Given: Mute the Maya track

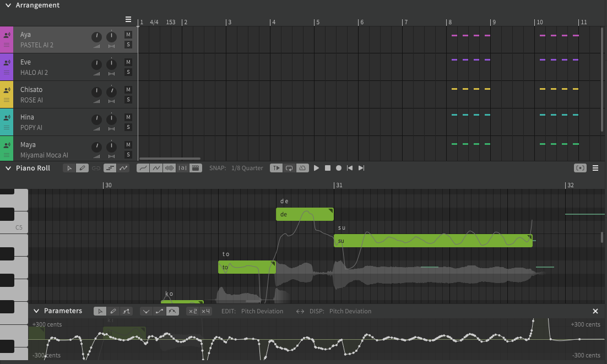Looking at the screenshot, I should [x=128, y=144].
